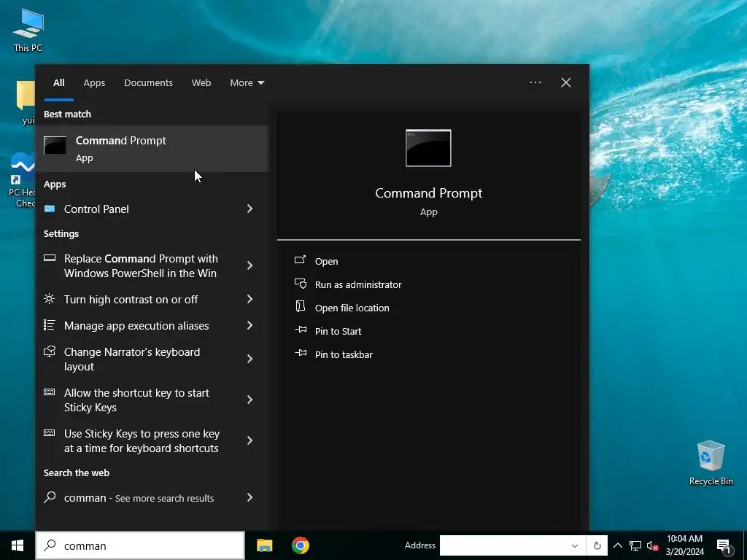Open the search options ellipsis menu

[x=535, y=82]
